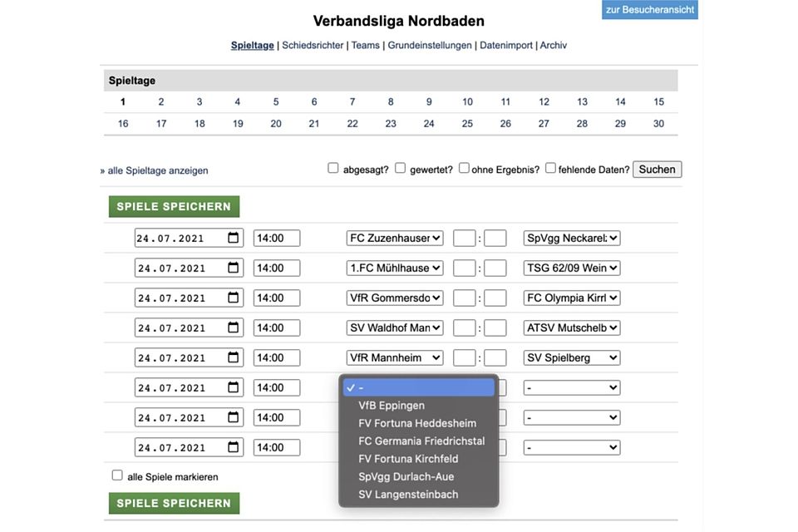Open date picker for SV Waldhof match
Screen dimensions: 798x532
[234, 328]
